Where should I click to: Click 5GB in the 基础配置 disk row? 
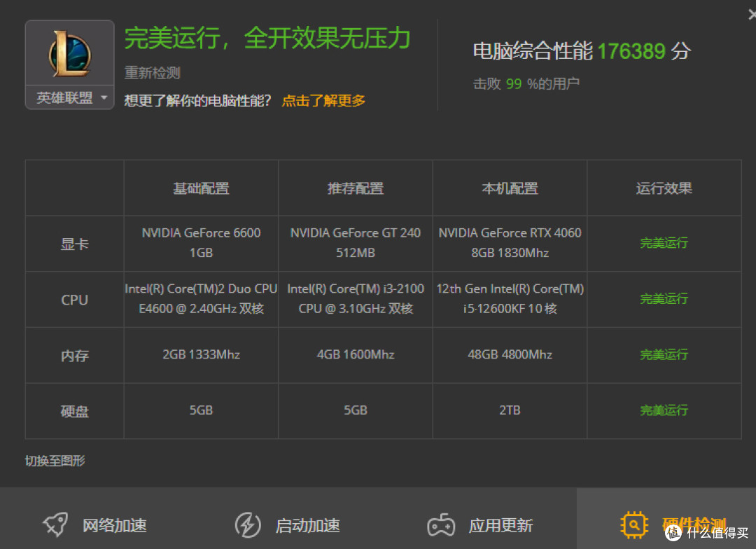pos(201,410)
